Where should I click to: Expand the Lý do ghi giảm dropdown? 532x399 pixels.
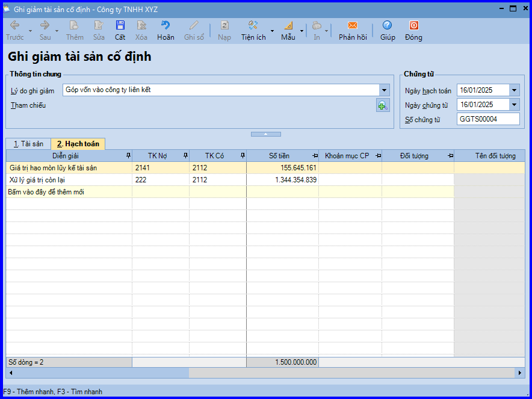385,90
